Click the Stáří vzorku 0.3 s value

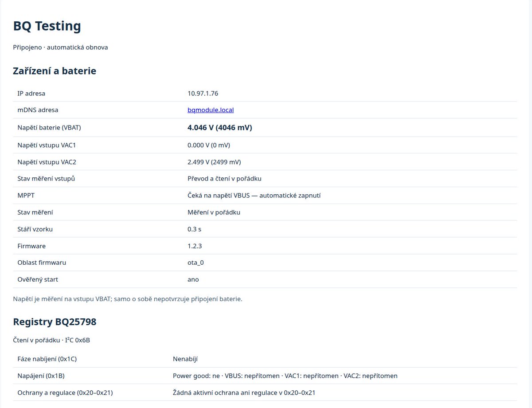point(195,229)
